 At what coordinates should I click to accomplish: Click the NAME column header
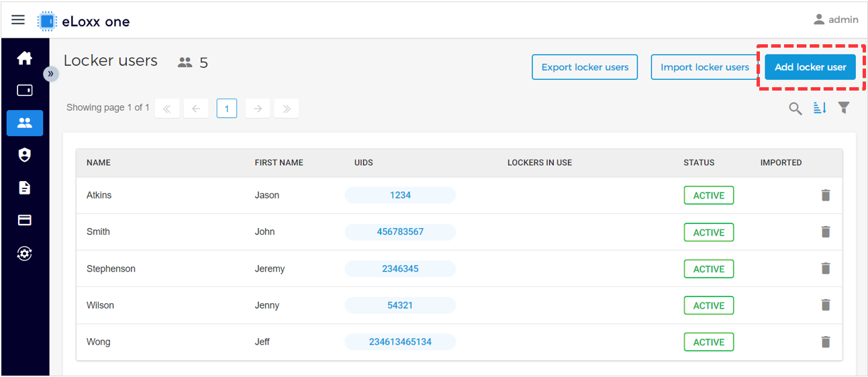[x=99, y=162]
